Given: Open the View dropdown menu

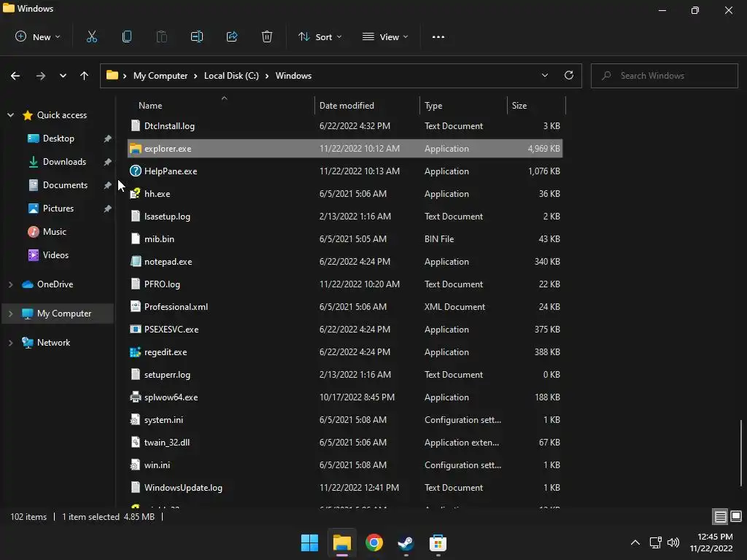Looking at the screenshot, I should 385,36.
